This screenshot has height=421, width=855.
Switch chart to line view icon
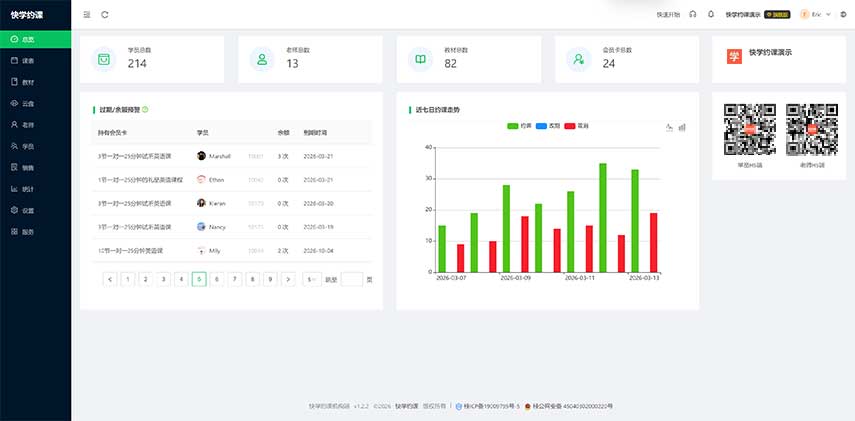pos(669,127)
